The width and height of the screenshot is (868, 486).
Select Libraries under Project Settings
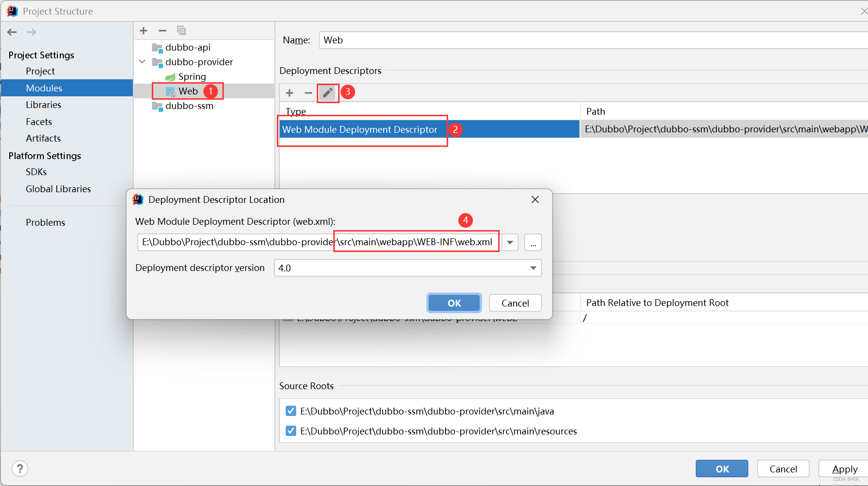(44, 105)
